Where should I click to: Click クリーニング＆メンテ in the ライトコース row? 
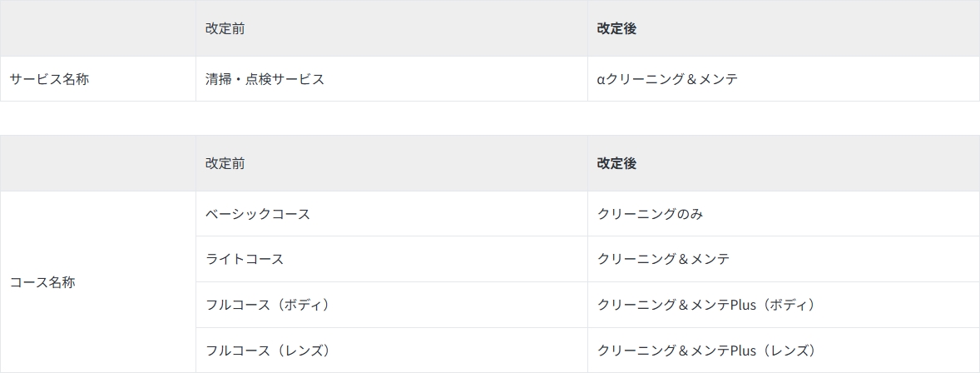pos(663,259)
